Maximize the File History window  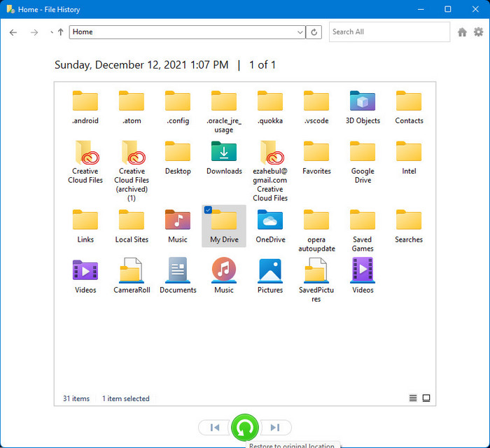coord(447,9)
